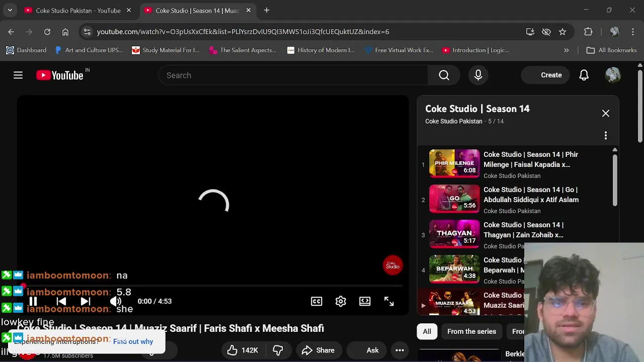Open the browser extensions puzzle icon
The image size is (644, 362).
tap(588, 32)
